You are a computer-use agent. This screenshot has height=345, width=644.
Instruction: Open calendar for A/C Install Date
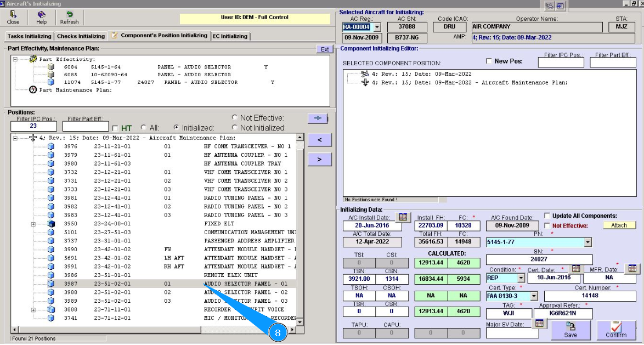[402, 217]
